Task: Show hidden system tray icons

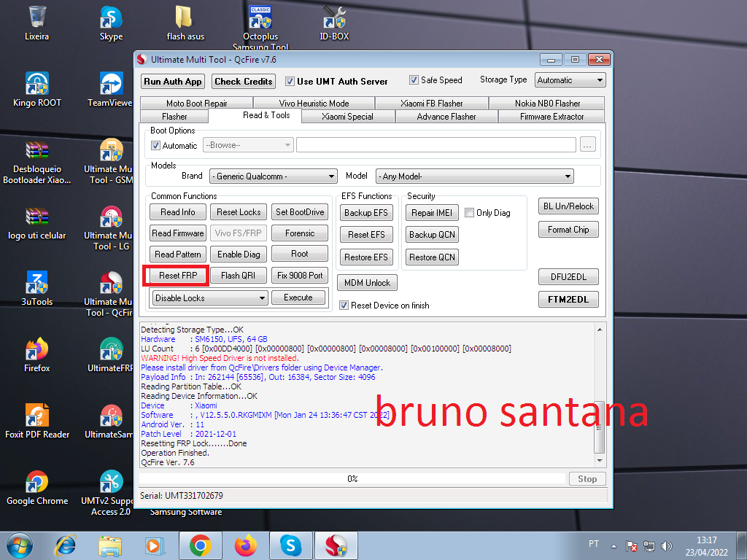Action: point(614,546)
